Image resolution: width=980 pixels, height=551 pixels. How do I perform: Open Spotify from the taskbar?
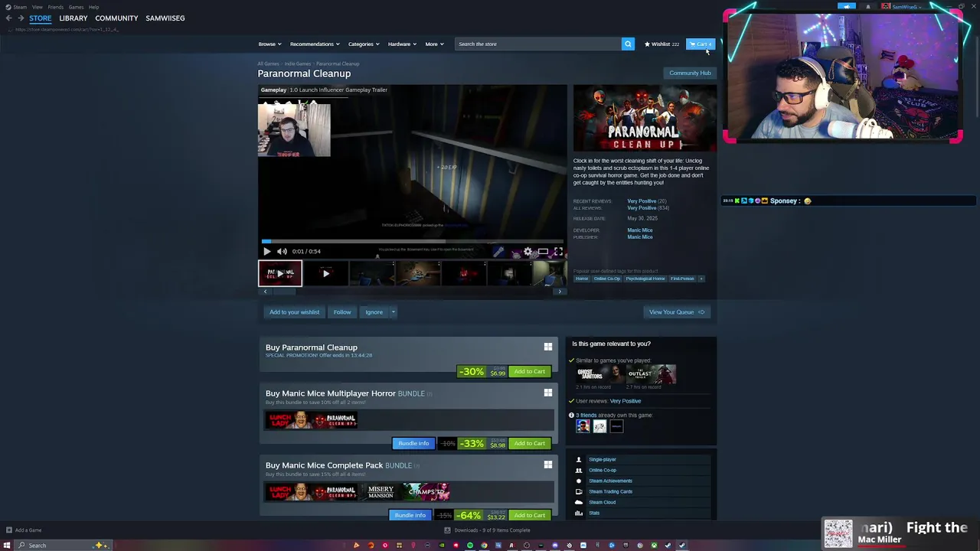(x=470, y=546)
